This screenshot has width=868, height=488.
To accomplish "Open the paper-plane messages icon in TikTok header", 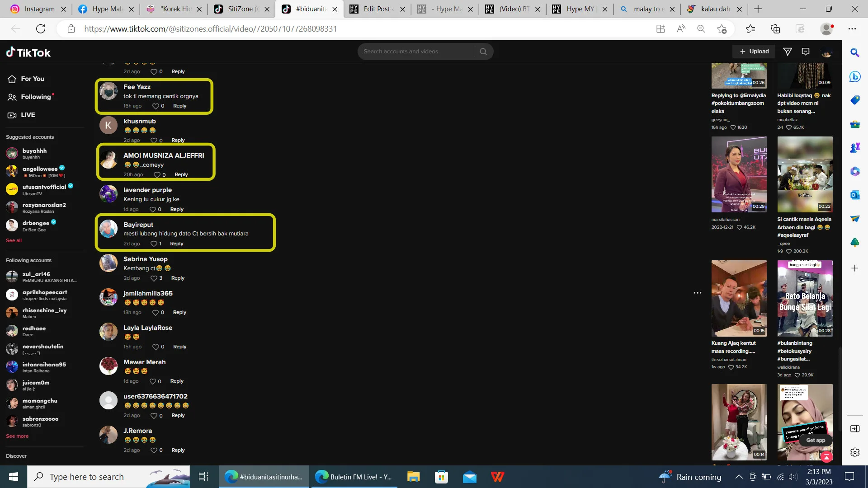I will (788, 52).
